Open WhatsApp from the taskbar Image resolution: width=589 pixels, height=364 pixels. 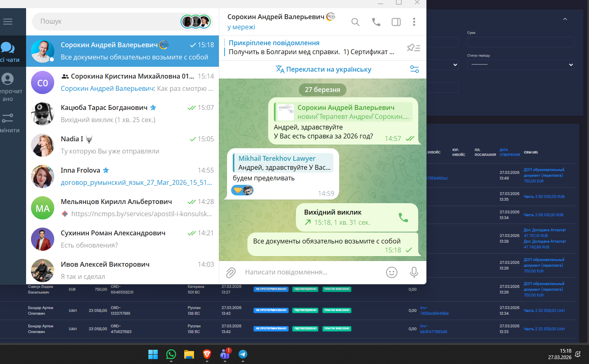[171, 354]
